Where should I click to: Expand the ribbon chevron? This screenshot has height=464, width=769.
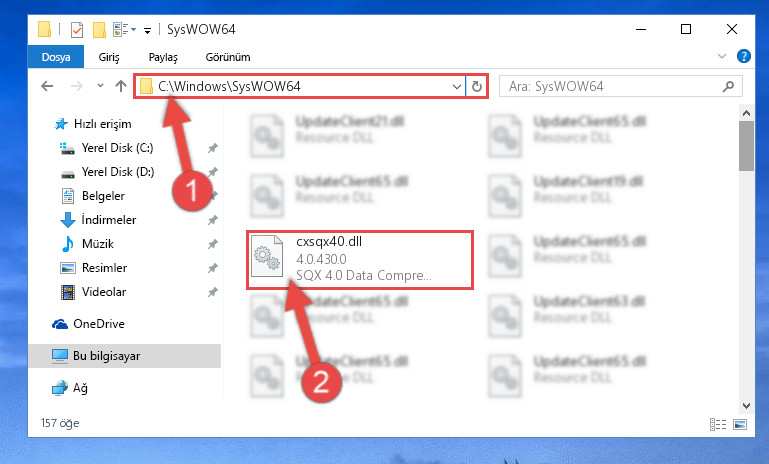click(722, 56)
